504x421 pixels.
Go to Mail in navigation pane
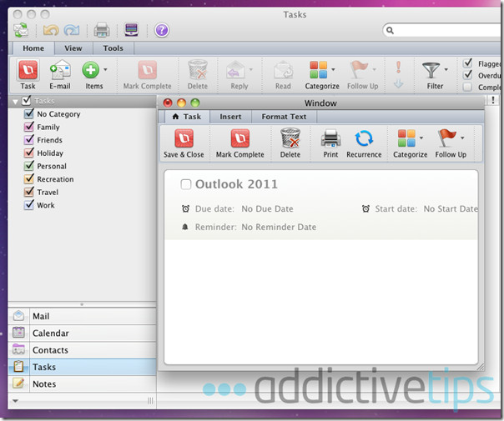click(83, 316)
